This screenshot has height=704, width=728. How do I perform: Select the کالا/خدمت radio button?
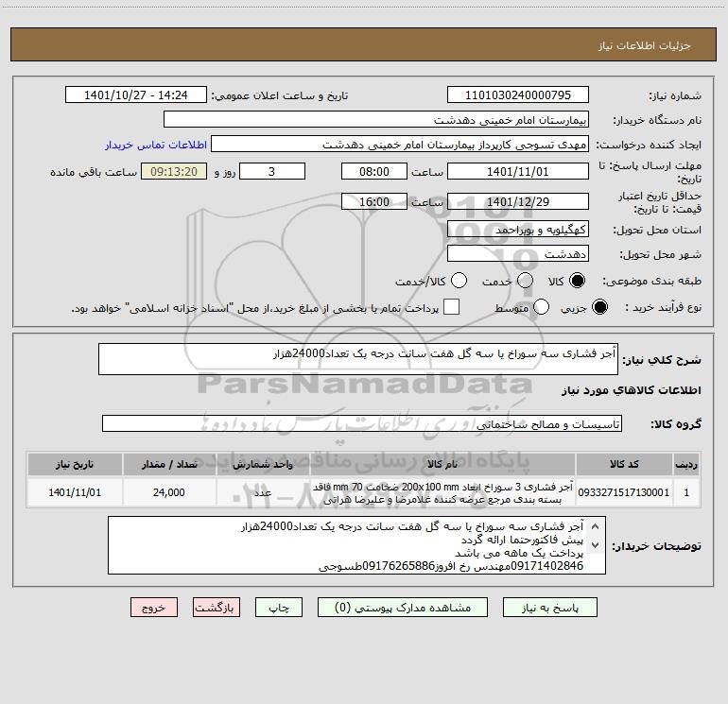[459, 281]
